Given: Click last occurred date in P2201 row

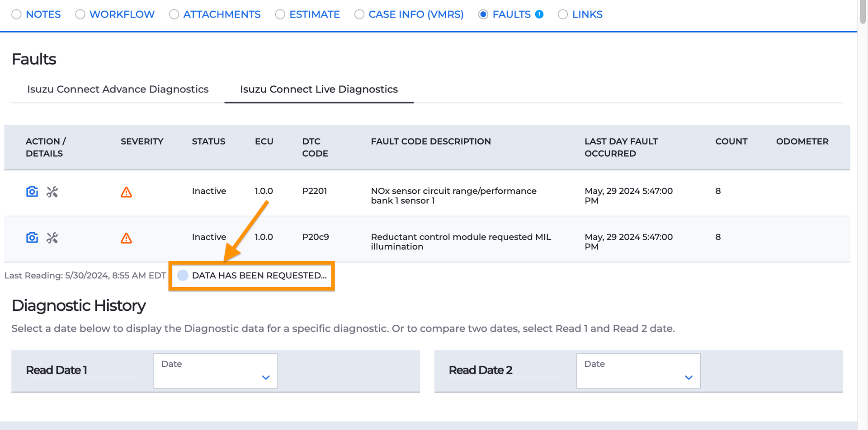Looking at the screenshot, I should point(629,196).
